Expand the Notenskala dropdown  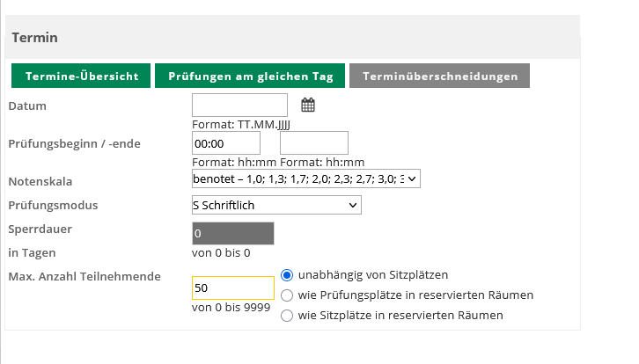pyautogui.click(x=306, y=178)
